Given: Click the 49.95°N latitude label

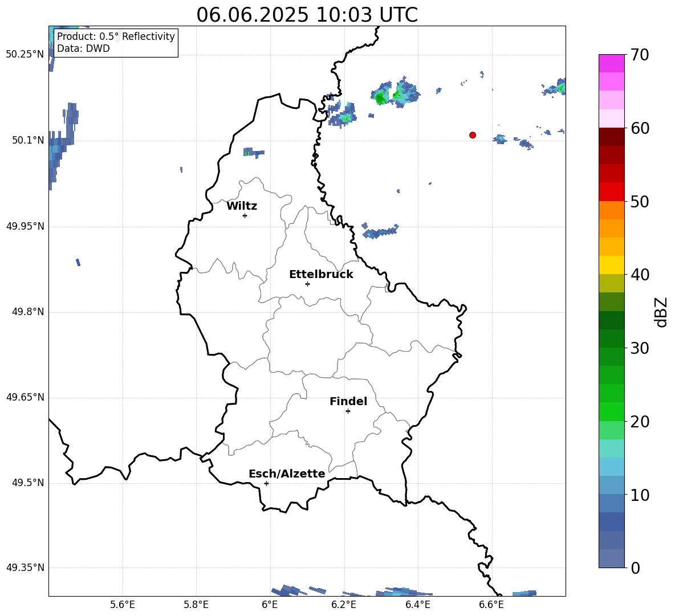Looking at the screenshot, I should pos(25,226).
